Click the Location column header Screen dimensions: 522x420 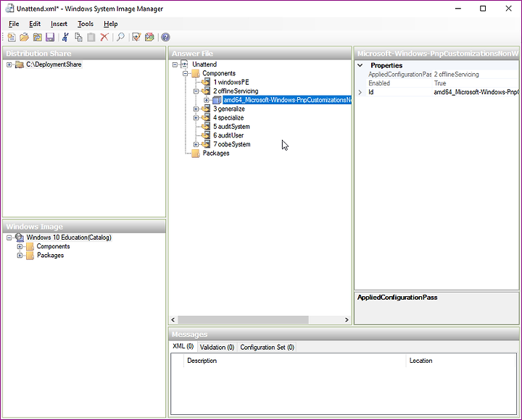click(x=461, y=361)
